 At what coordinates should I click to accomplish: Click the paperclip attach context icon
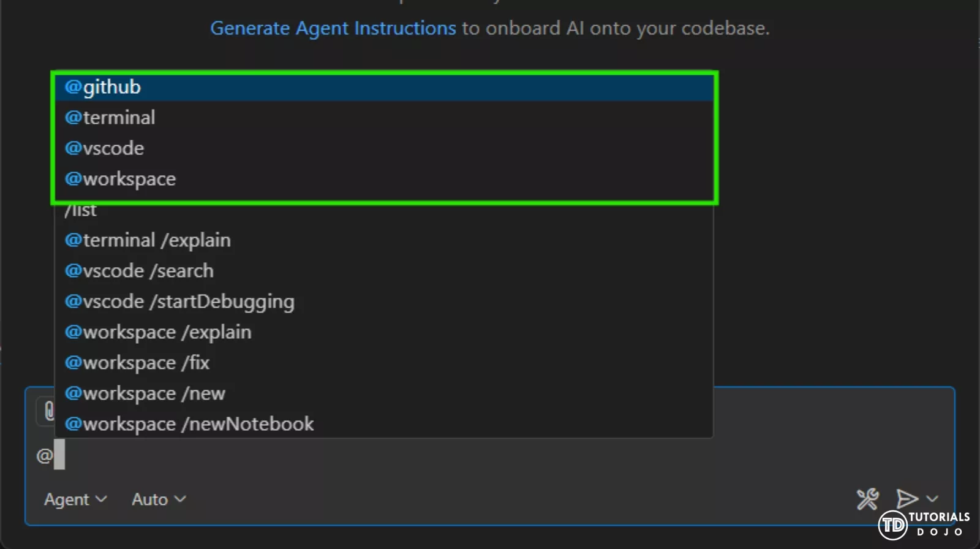tap(48, 411)
